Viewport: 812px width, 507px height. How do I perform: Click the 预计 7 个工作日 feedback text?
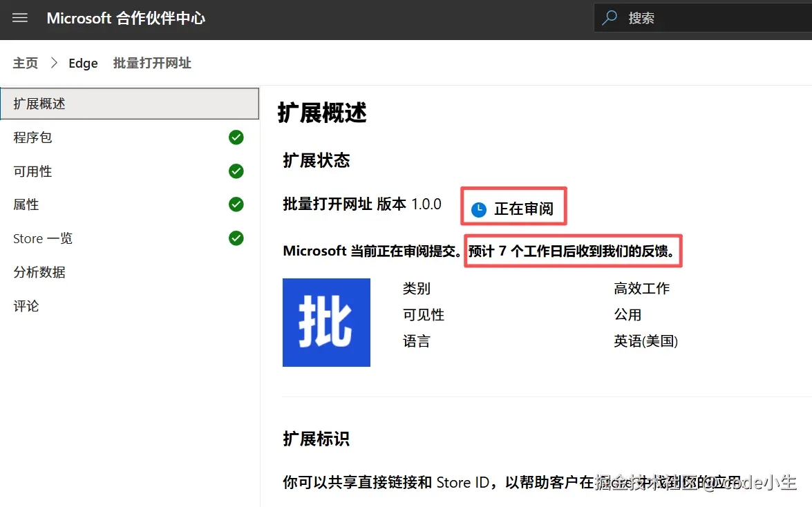pyautogui.click(x=572, y=251)
